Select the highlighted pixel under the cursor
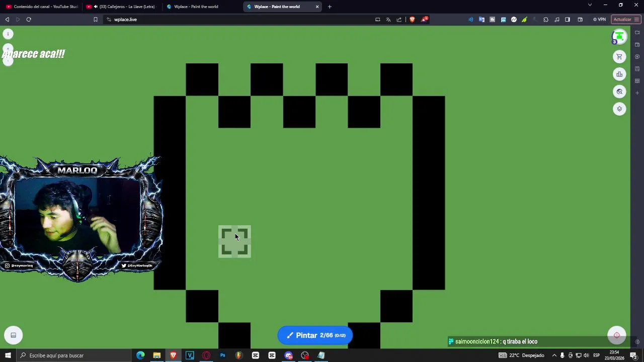 [x=234, y=242]
